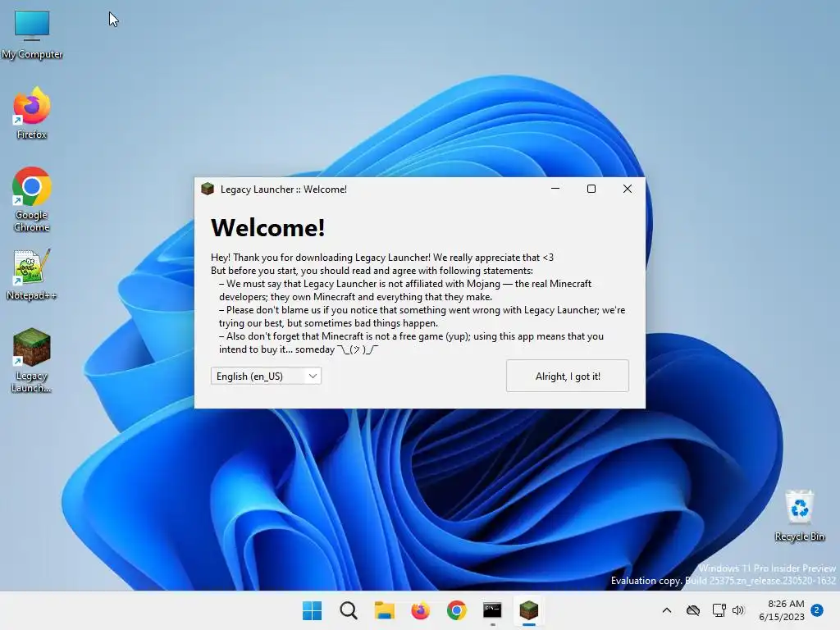Open the English (en_US) language dropdown
Image resolution: width=840 pixels, height=630 pixels.
(267, 376)
